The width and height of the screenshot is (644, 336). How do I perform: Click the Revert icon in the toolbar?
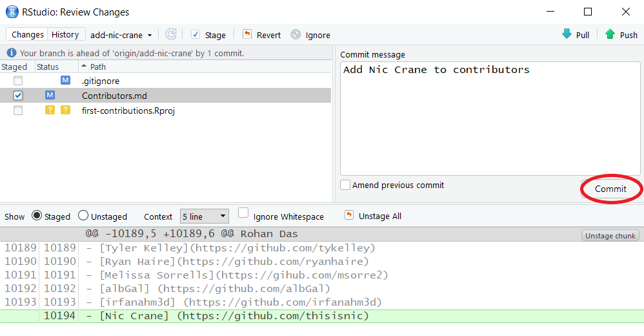[x=247, y=34]
